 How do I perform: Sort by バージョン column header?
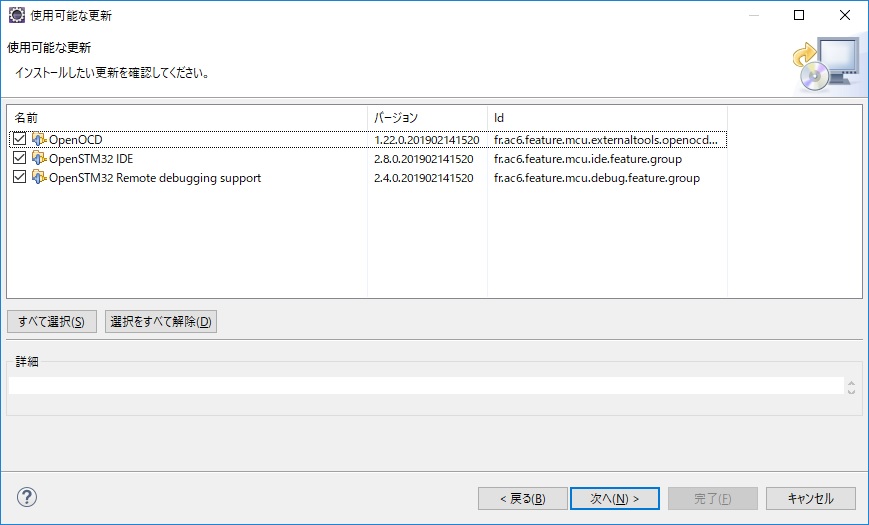(x=427, y=118)
